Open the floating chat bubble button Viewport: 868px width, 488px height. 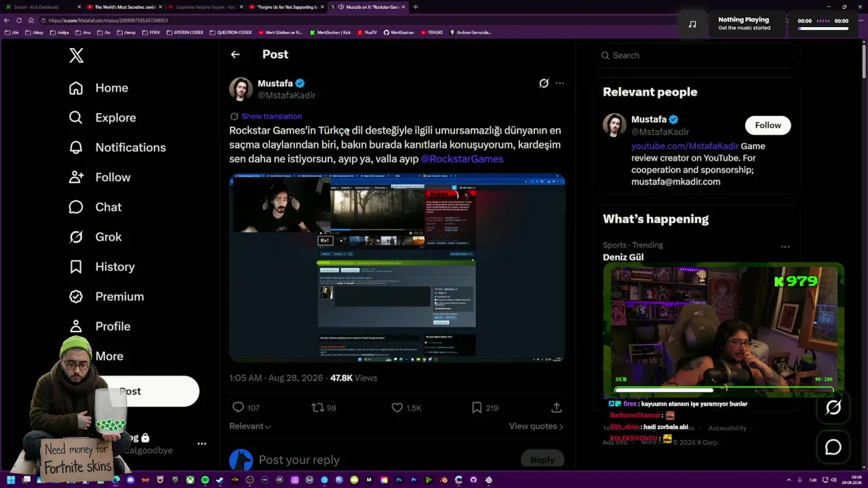click(833, 447)
